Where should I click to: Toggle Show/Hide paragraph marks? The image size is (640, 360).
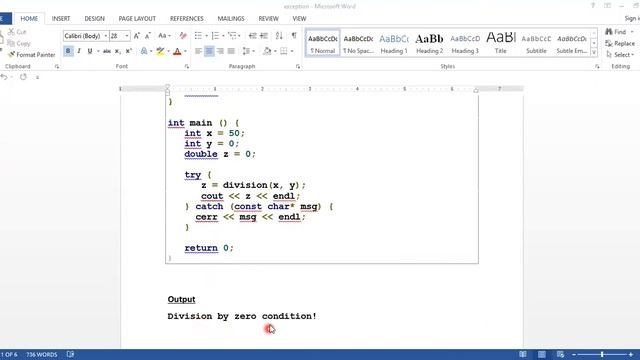(294, 36)
